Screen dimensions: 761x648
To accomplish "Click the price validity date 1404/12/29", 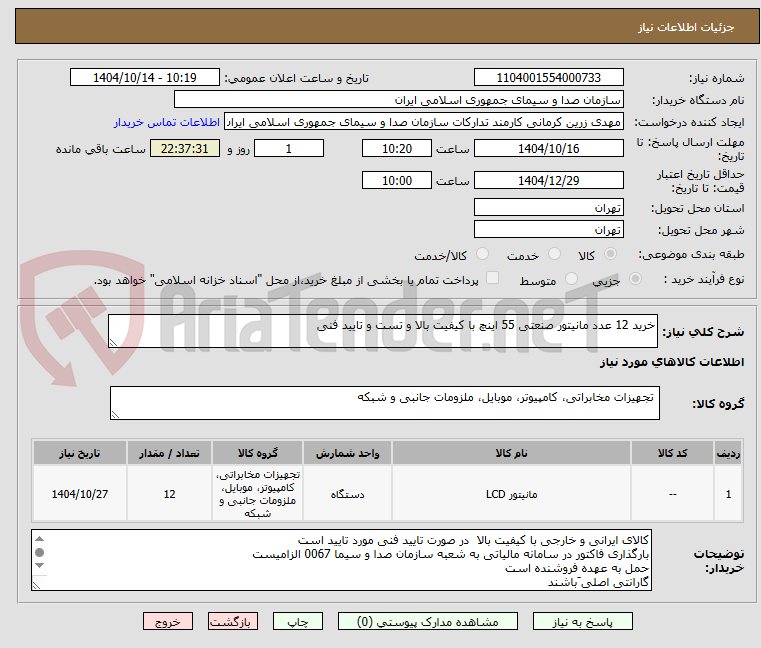I will (548, 181).
